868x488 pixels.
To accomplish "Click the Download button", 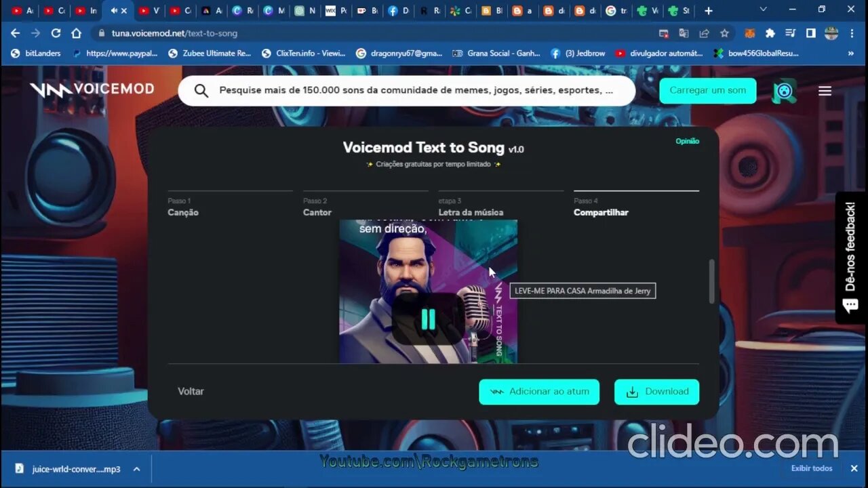I will [656, 392].
